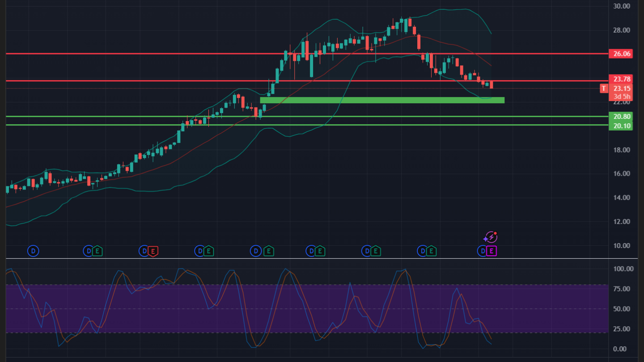The width and height of the screenshot is (644, 362).
Task: Click the last green earnings E before the purple one
Action: (x=431, y=251)
